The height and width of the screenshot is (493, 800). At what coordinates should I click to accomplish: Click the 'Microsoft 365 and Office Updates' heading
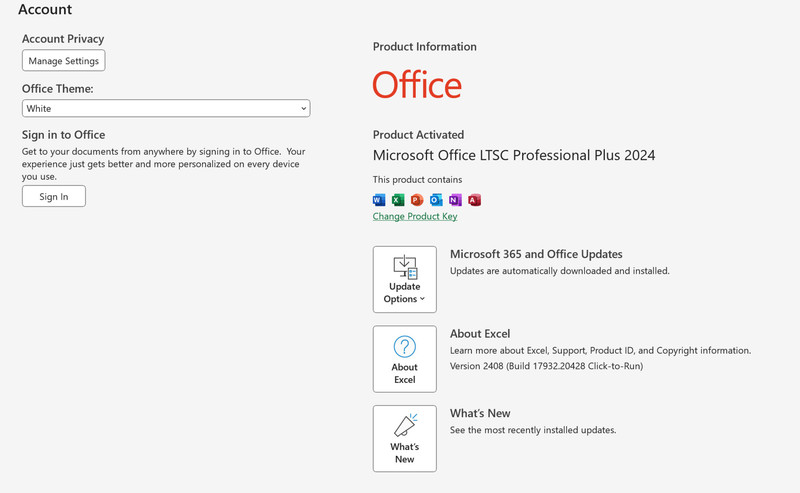point(536,254)
